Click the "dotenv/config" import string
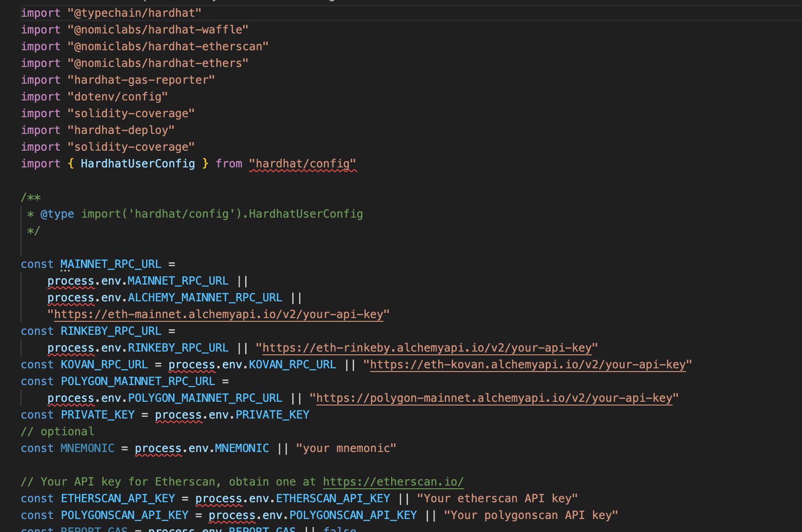 click(x=118, y=97)
